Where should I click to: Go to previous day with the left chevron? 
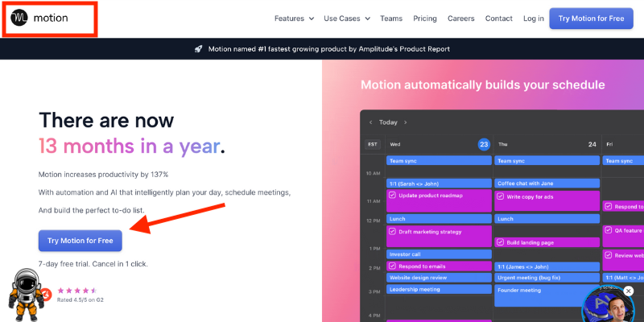click(x=370, y=122)
